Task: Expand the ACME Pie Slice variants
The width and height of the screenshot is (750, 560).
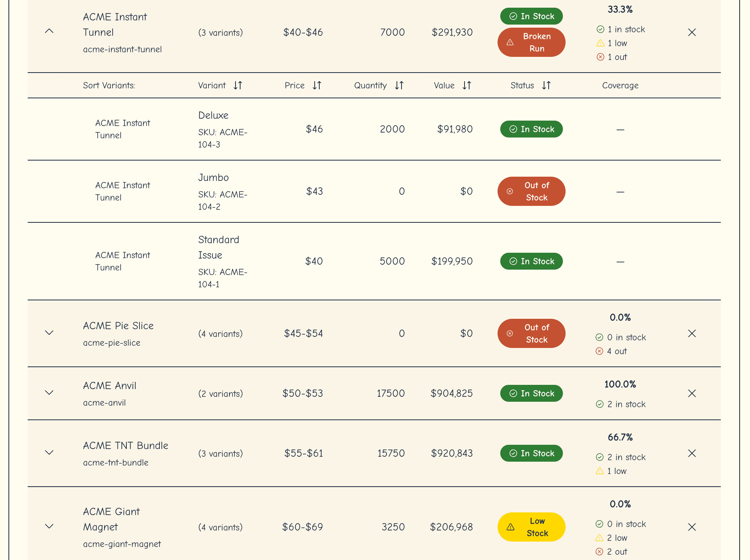Action: pyautogui.click(x=49, y=333)
